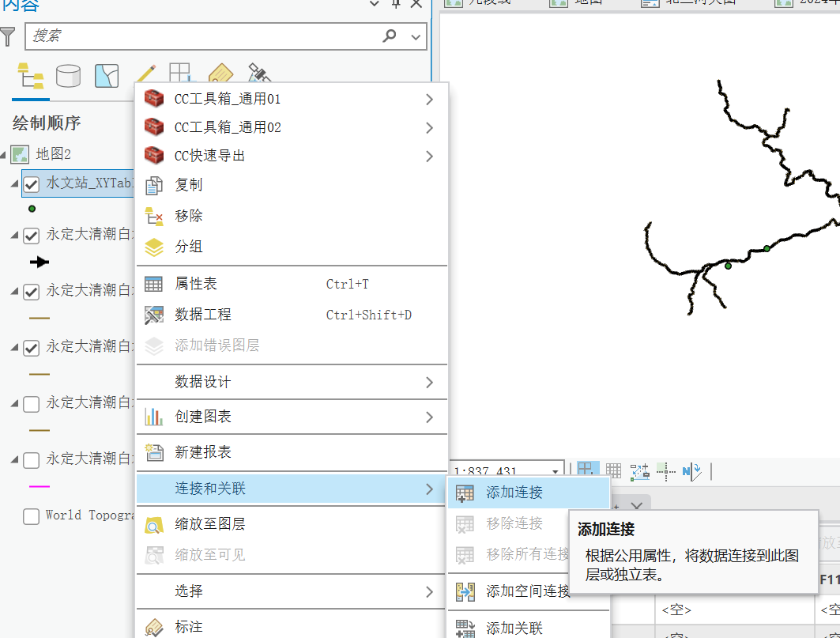Click the 绘制顺序 heading
Viewport: 840px width, 638px height.
click(47, 123)
